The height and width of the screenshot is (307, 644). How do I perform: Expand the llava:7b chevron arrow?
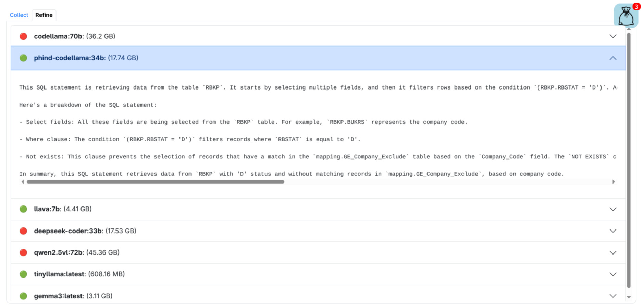[613, 209]
